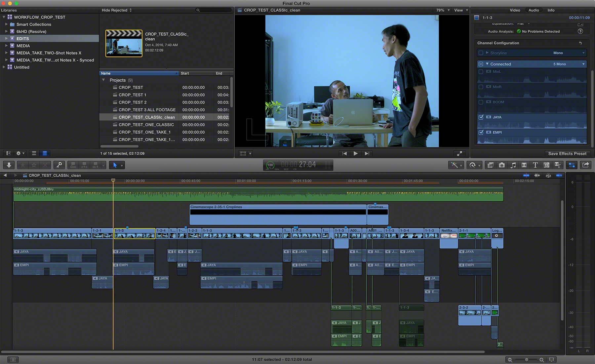Reset the Channel Configuration arrow

580,43
